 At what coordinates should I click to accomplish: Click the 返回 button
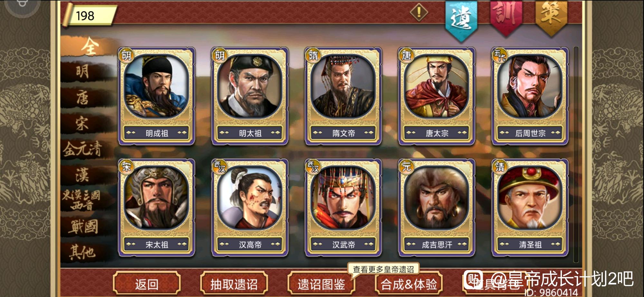(x=147, y=284)
